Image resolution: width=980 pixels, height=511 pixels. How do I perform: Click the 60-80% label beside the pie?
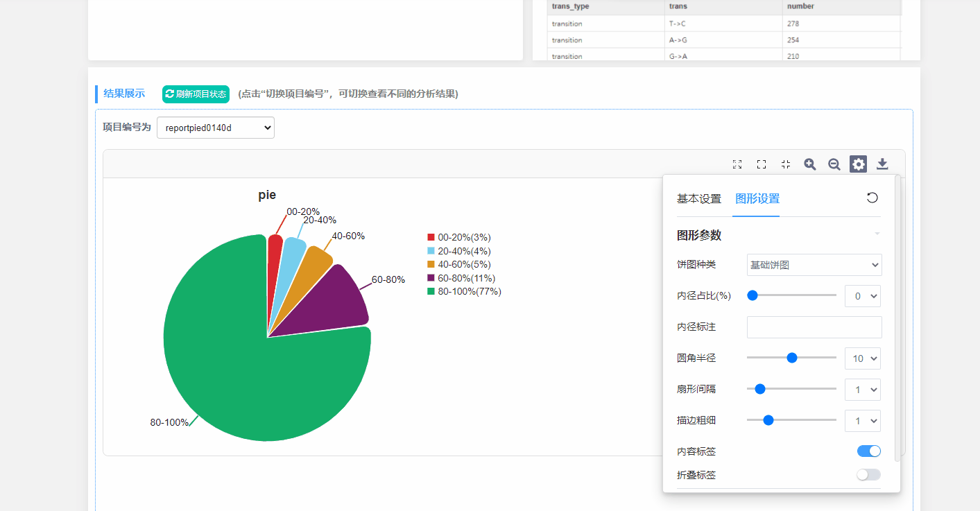pos(388,279)
